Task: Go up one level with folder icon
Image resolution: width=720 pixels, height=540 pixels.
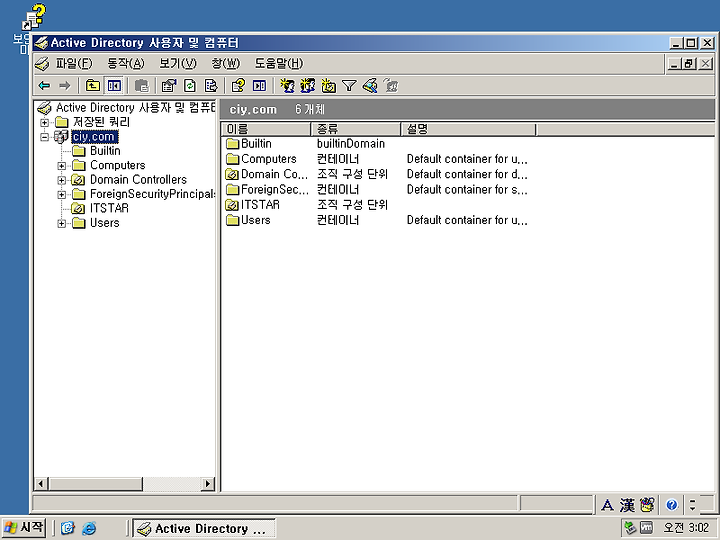Action: click(93, 85)
